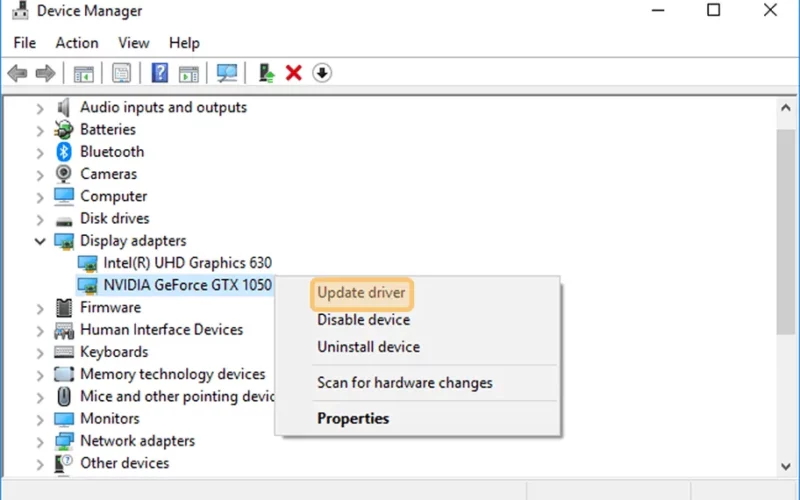Expand the Disk drives node chevron

(x=40, y=219)
